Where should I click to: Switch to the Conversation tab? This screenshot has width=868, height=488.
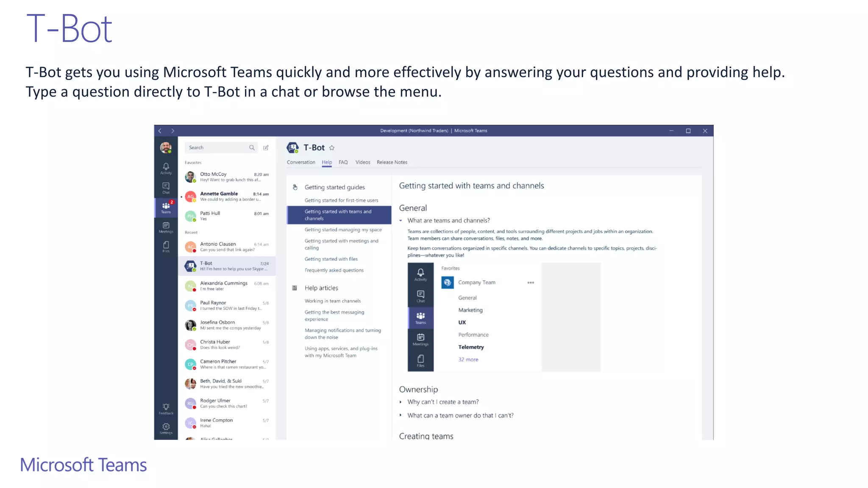301,162
